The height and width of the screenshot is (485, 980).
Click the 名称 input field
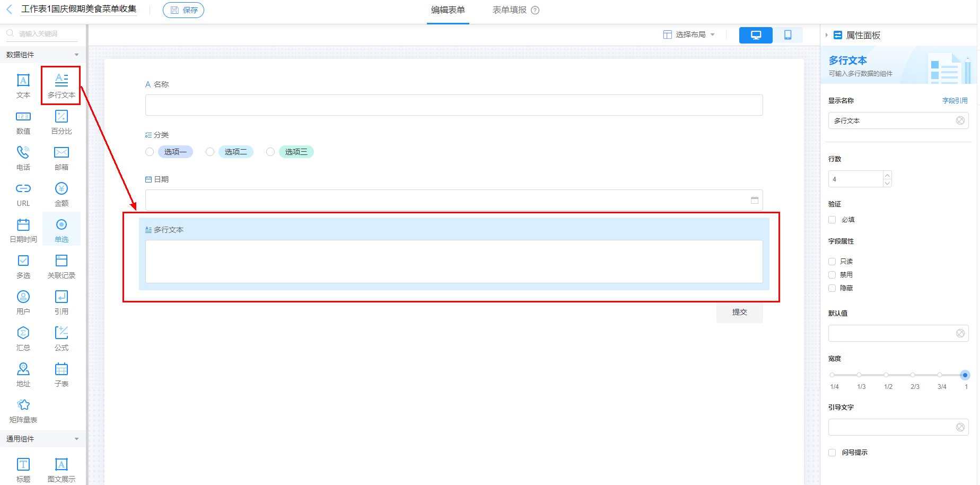tap(454, 105)
